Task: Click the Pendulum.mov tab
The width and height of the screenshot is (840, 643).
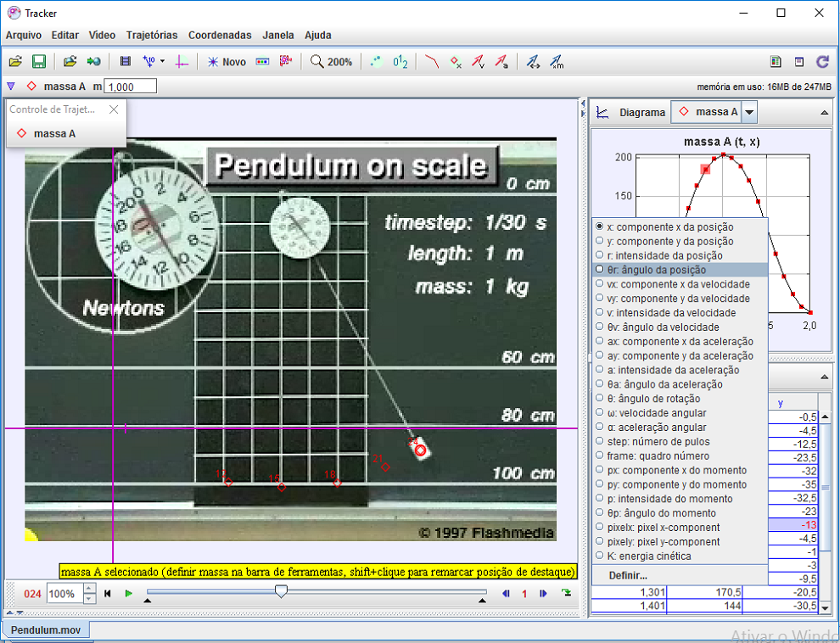Action: pyautogui.click(x=46, y=629)
